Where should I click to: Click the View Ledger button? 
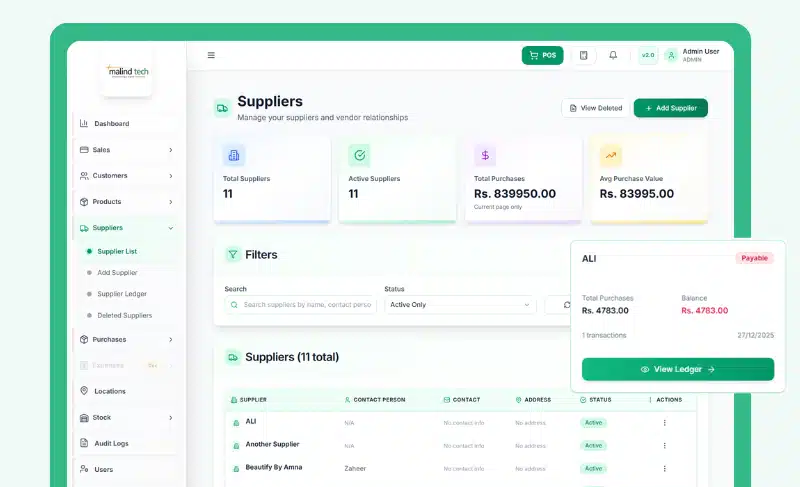click(x=678, y=369)
